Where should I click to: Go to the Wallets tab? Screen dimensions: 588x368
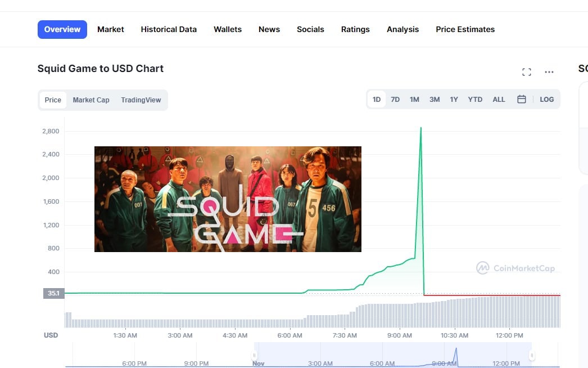[228, 29]
